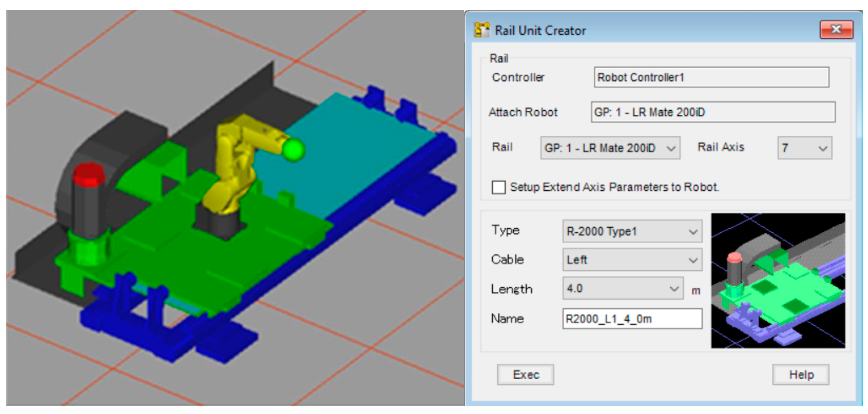This screenshot has height=414, width=868.
Task: Select the red cap on cable post
Action: [89, 174]
